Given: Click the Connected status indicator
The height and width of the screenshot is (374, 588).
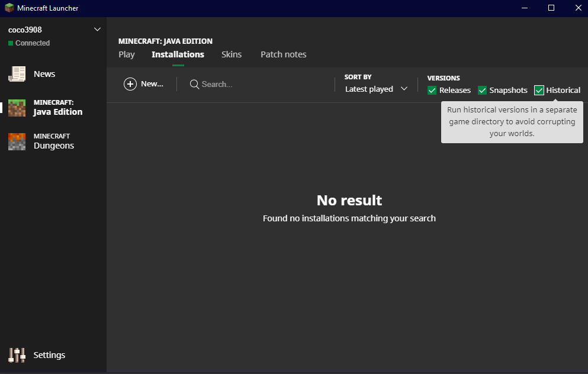Looking at the screenshot, I should click(29, 43).
